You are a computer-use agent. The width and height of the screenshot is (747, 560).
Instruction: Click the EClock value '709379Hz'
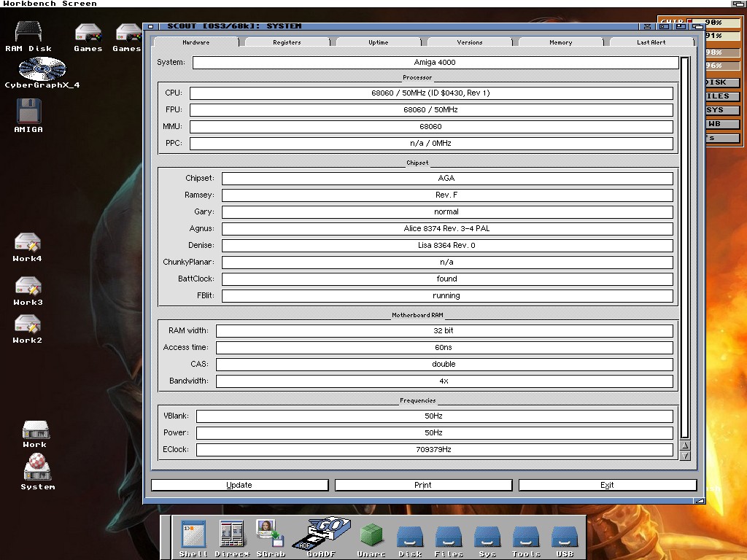click(x=434, y=449)
